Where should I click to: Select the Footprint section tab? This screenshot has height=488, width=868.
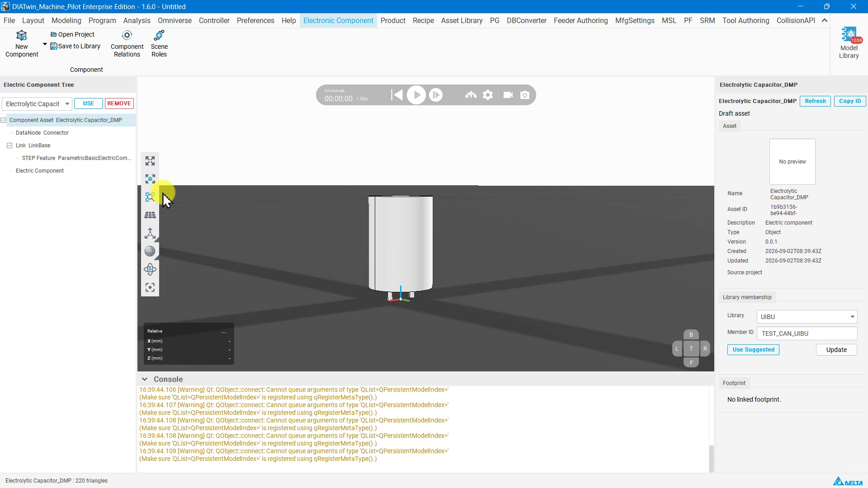point(734,383)
